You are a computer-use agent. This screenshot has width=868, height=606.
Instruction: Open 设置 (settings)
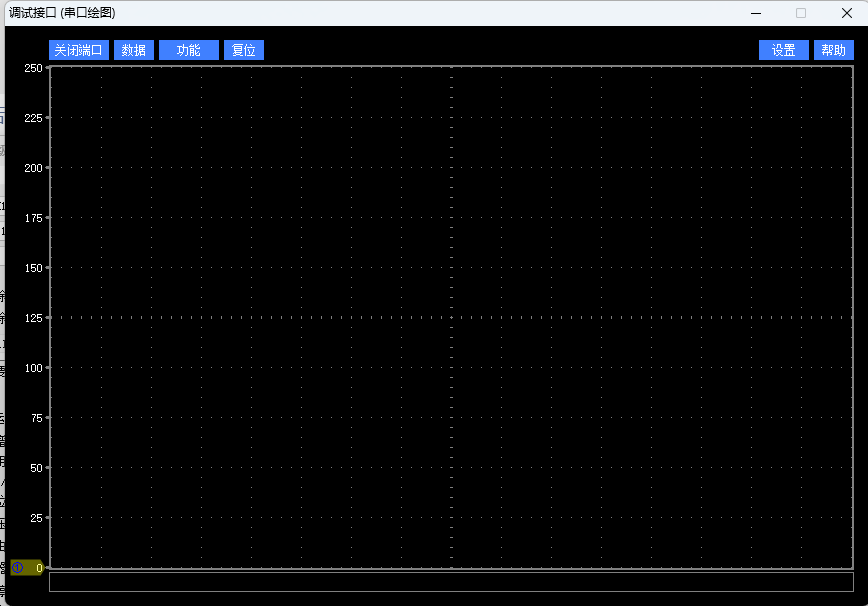point(783,50)
